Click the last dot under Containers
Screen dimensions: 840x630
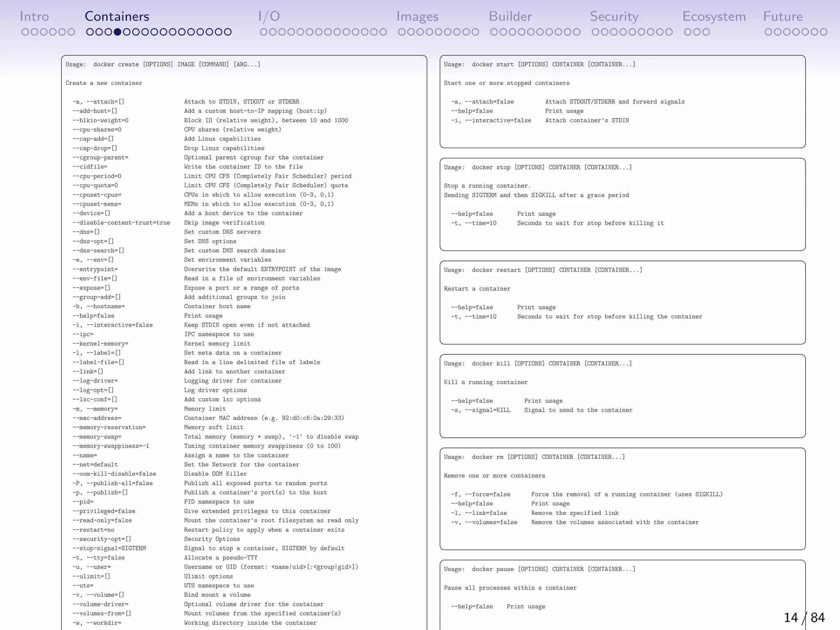(228, 32)
